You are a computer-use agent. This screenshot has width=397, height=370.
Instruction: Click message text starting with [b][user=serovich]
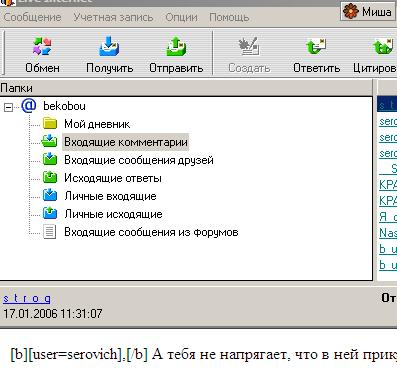tap(203, 354)
